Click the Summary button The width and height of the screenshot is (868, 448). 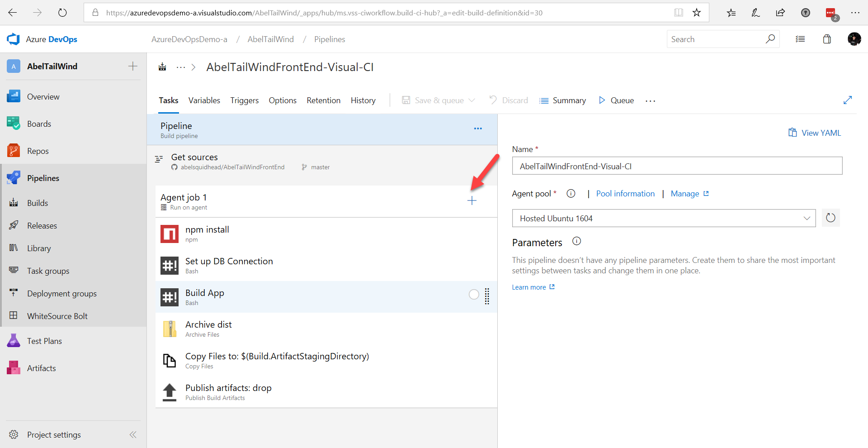point(562,100)
